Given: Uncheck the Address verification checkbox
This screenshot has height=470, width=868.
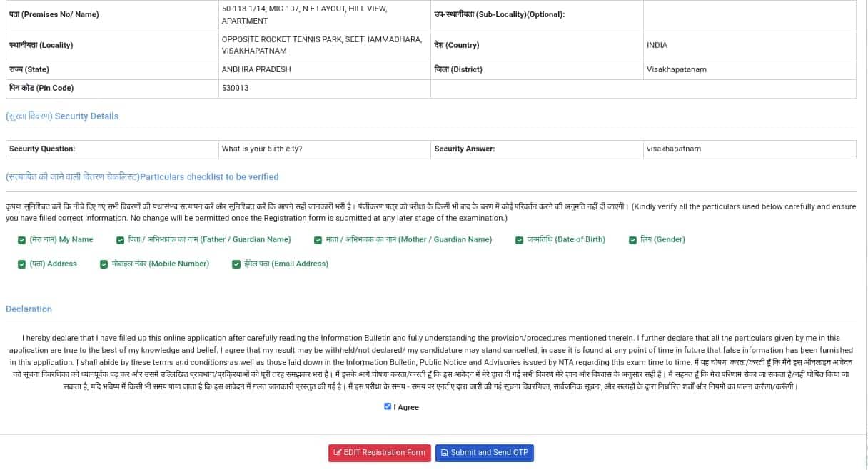Looking at the screenshot, I should [21, 264].
